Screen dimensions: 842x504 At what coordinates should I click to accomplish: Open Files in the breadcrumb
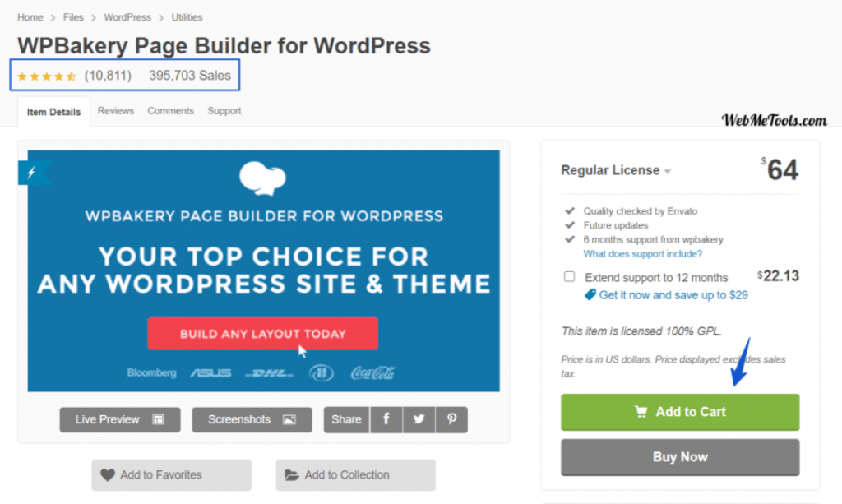click(73, 17)
